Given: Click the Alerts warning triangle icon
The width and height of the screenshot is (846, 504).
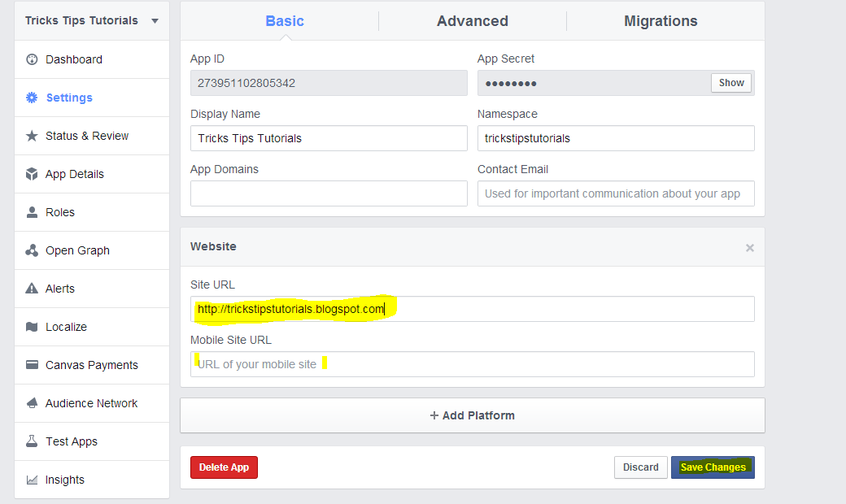Looking at the screenshot, I should [32, 289].
